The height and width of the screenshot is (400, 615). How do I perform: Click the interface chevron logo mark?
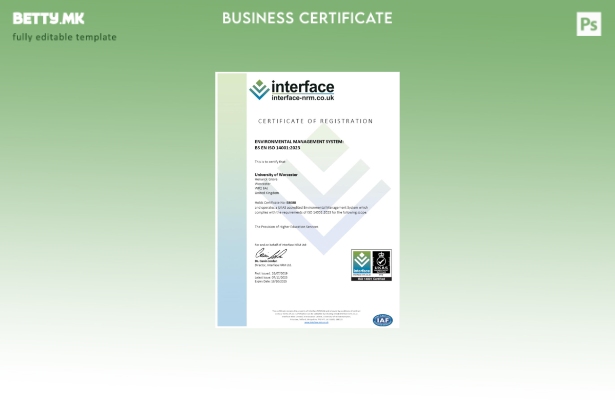pyautogui.click(x=259, y=90)
